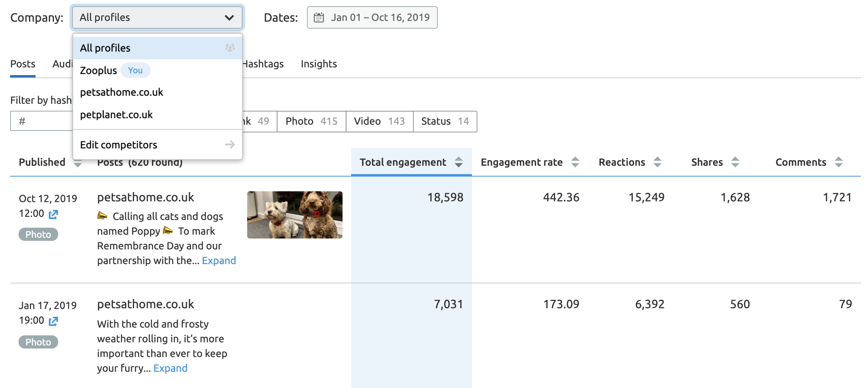Image resolution: width=868 pixels, height=388 pixels.
Task: Click petsathome.co.uk name on Oct 12 post
Action: tap(146, 197)
